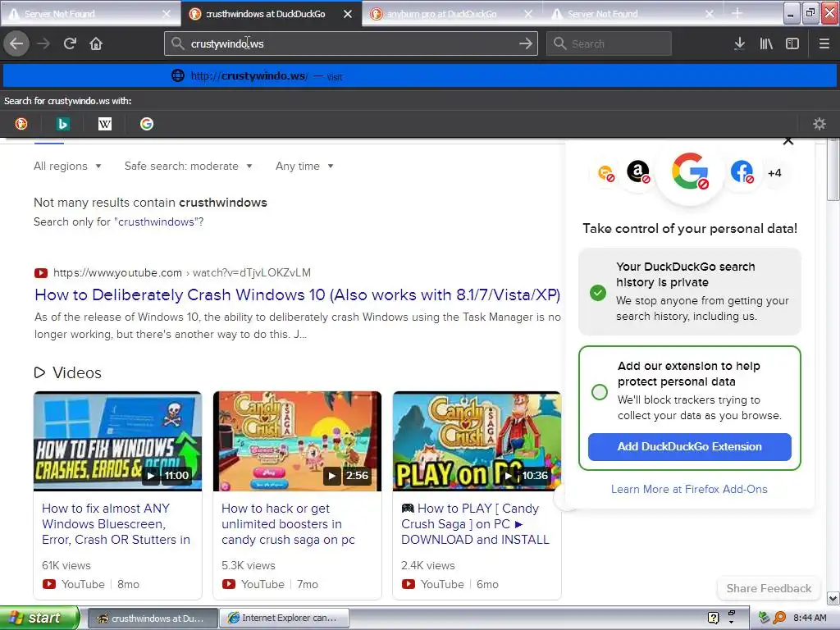Open the new tab plus button
Screen dimensions: 840x630
(x=737, y=13)
